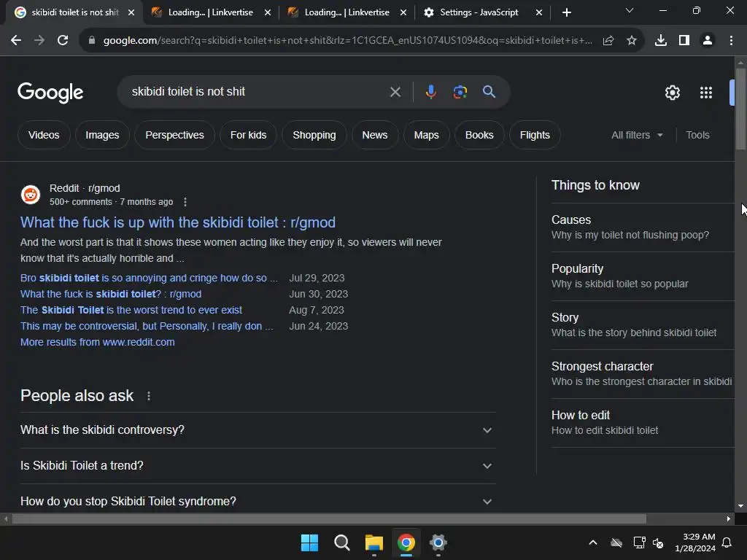Close the skibidi toilet search tab
Image resolution: width=747 pixels, height=560 pixels.
[131, 12]
